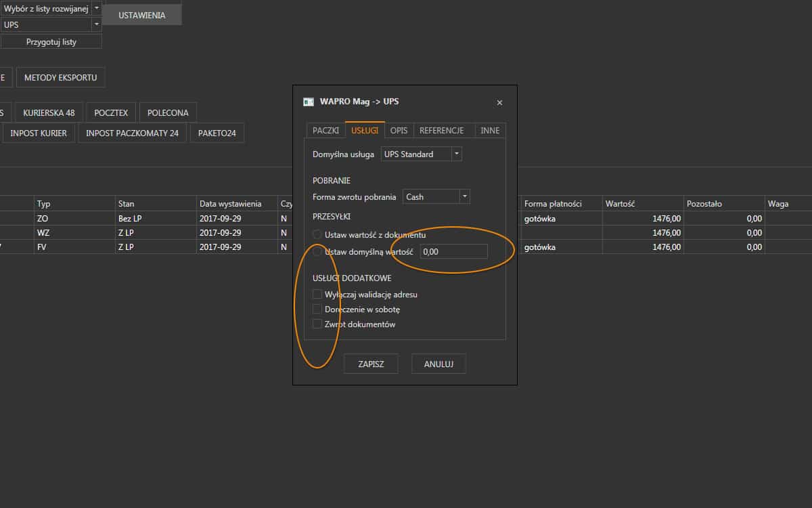The width and height of the screenshot is (812, 508).
Task: Click the 'Forma płatności' column header
Action: [562, 204]
